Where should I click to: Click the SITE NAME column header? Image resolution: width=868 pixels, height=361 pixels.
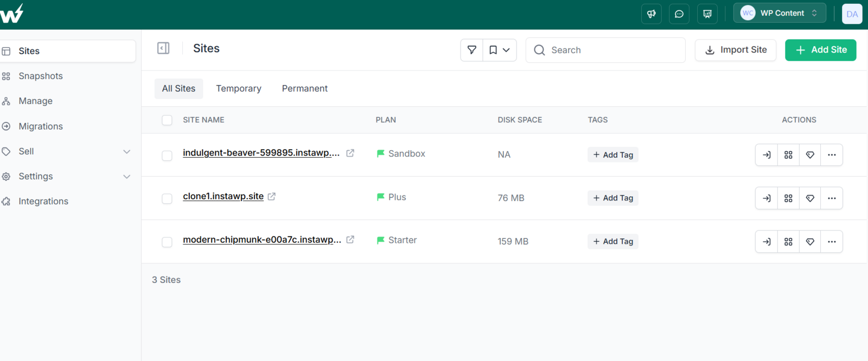coord(203,120)
